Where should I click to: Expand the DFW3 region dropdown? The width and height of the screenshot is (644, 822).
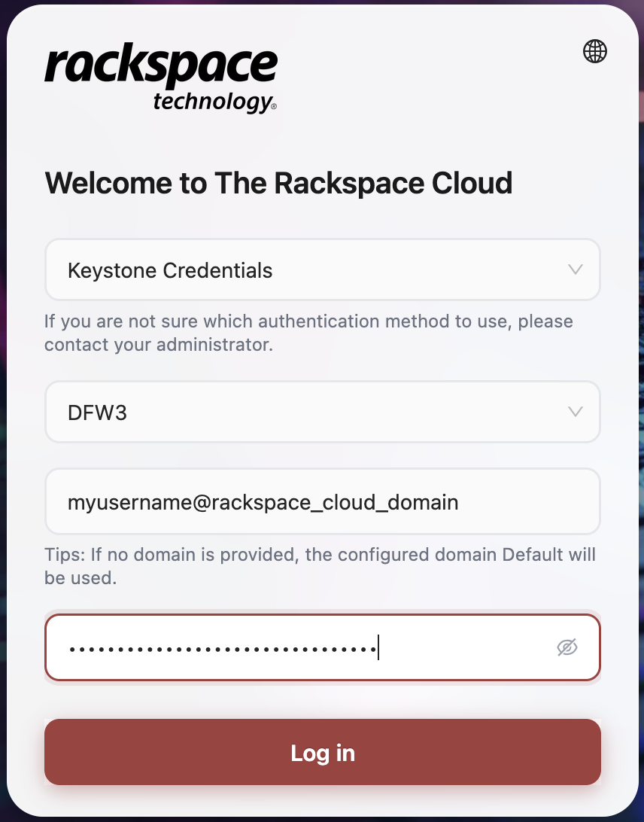coord(322,412)
